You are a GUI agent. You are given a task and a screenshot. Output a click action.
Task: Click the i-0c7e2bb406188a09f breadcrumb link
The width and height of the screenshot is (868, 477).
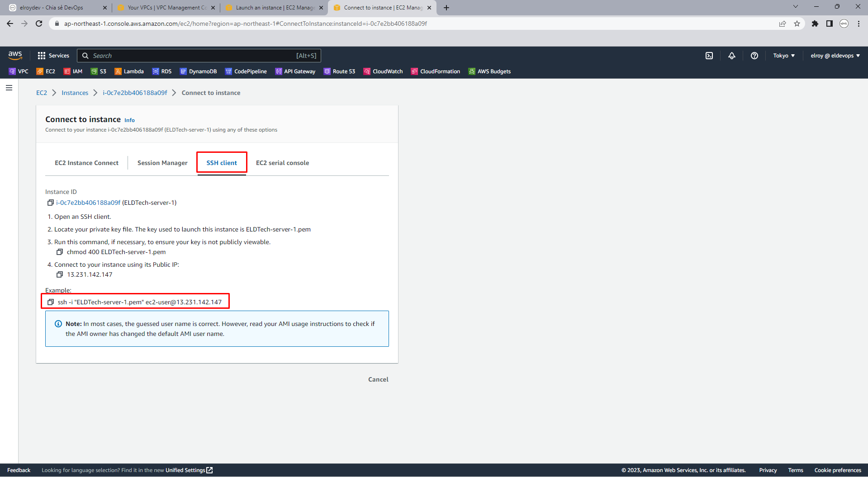[135, 93]
